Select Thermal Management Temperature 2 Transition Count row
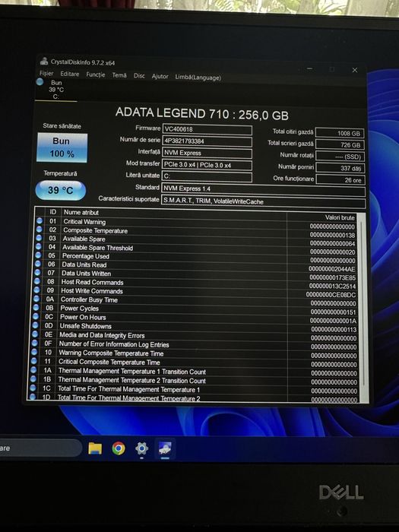Image resolution: width=399 pixels, height=532 pixels. [x=194, y=381]
